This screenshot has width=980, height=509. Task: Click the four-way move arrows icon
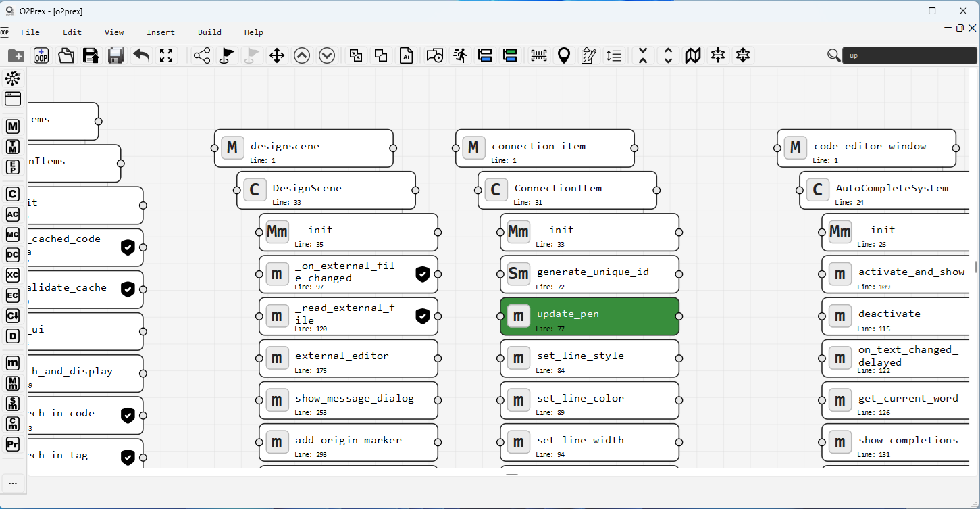277,55
